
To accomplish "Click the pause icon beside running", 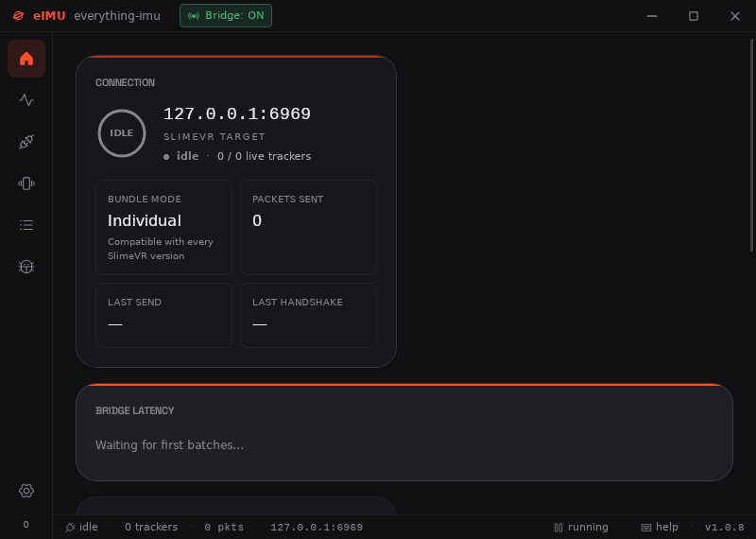I will point(558,528).
